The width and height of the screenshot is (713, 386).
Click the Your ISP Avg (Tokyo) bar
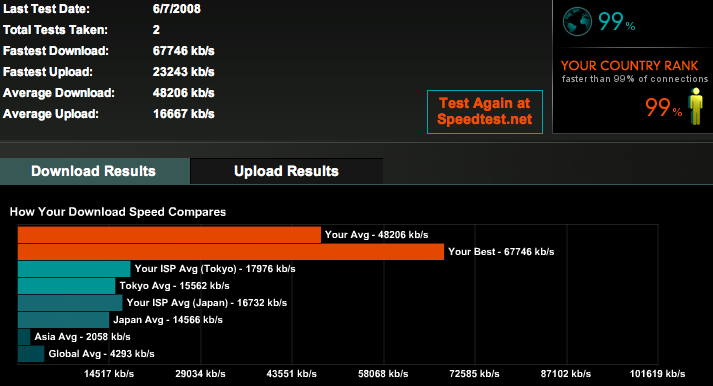[74, 269]
